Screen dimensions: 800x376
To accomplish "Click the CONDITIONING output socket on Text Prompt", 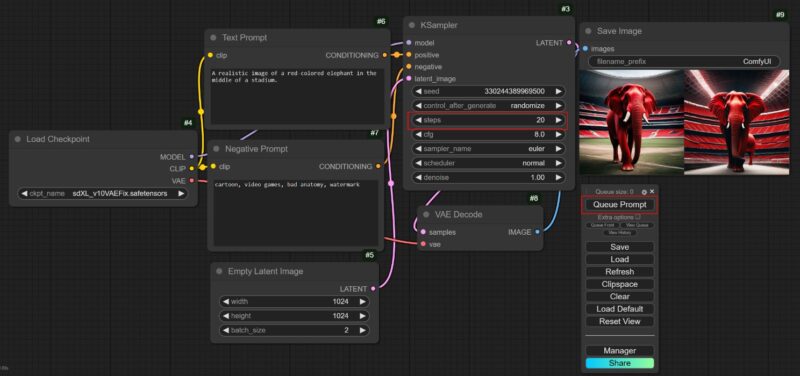I will pyautogui.click(x=384, y=55).
